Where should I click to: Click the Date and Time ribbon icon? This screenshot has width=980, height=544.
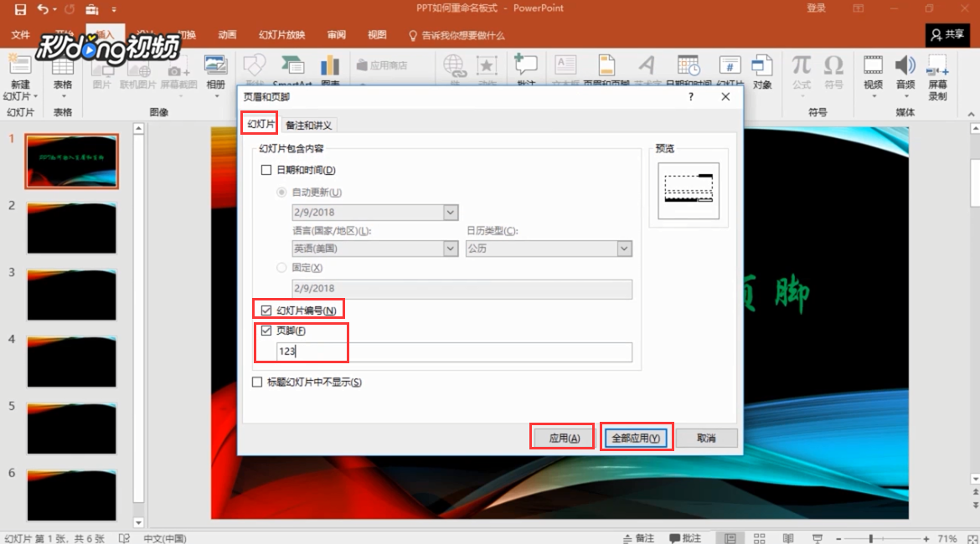click(689, 65)
